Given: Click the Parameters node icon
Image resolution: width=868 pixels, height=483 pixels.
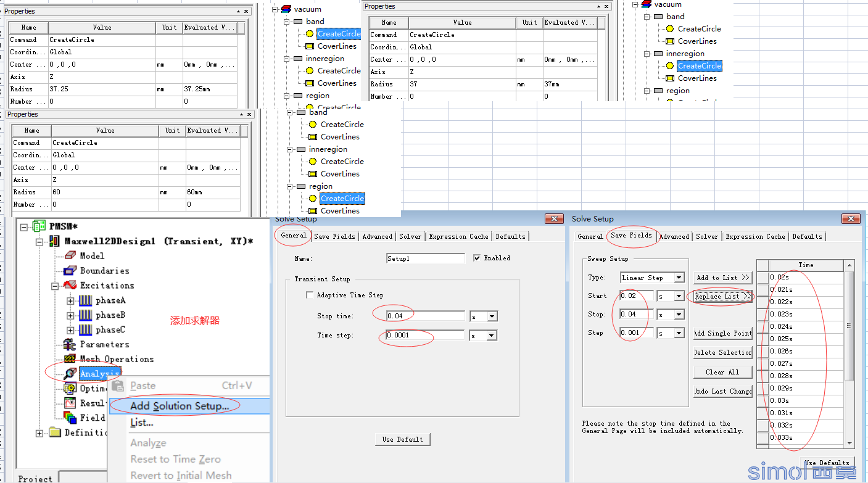Looking at the screenshot, I should tap(70, 345).
